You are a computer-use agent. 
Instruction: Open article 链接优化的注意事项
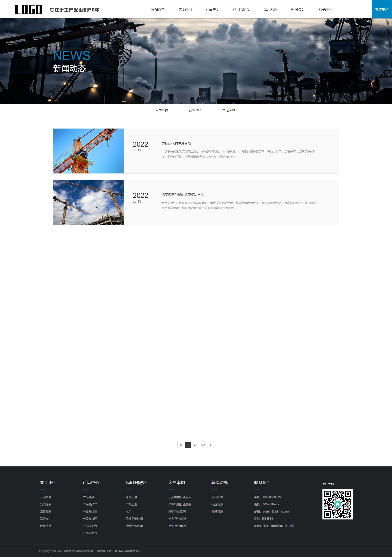(x=176, y=144)
